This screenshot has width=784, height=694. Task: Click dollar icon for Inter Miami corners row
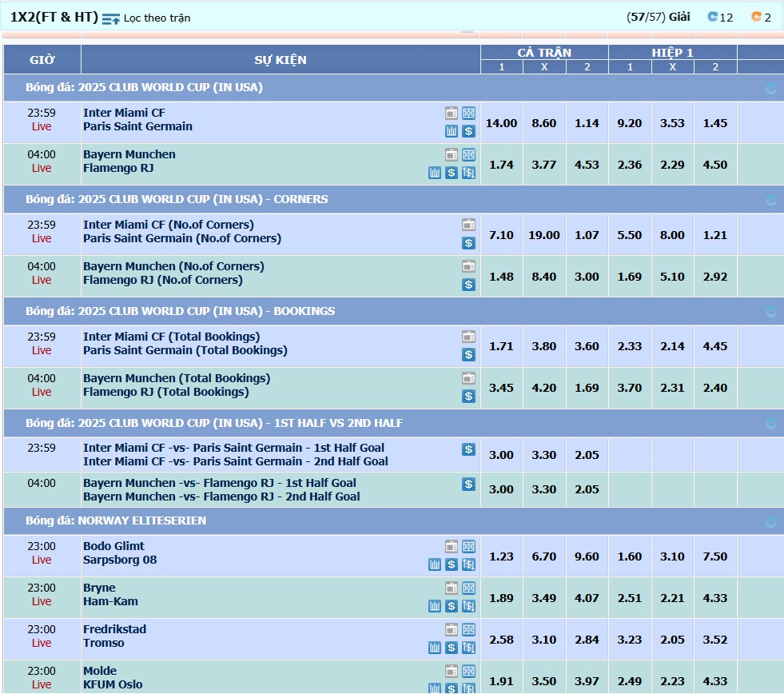pos(468,243)
